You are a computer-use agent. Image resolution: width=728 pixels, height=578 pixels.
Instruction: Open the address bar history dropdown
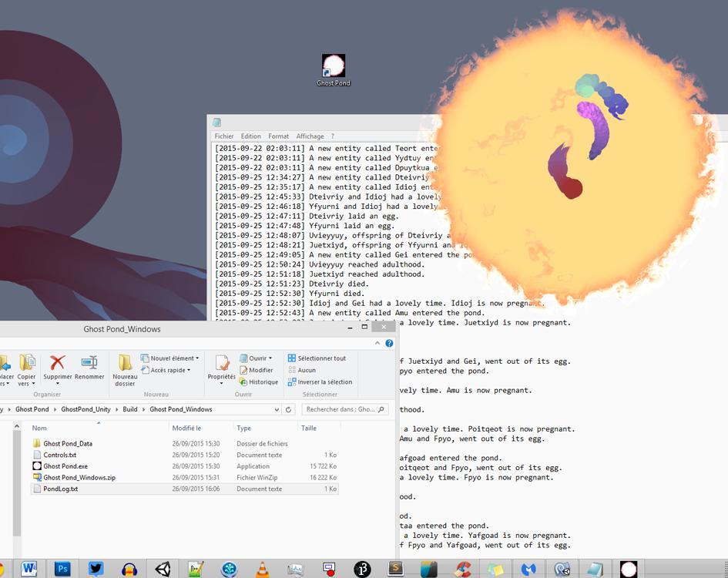pyautogui.click(x=277, y=409)
